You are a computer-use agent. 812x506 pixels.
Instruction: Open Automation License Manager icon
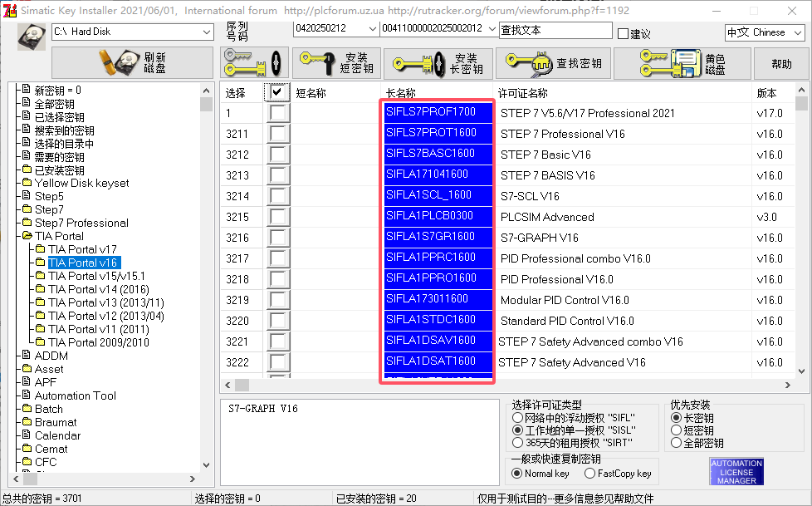[x=736, y=472]
